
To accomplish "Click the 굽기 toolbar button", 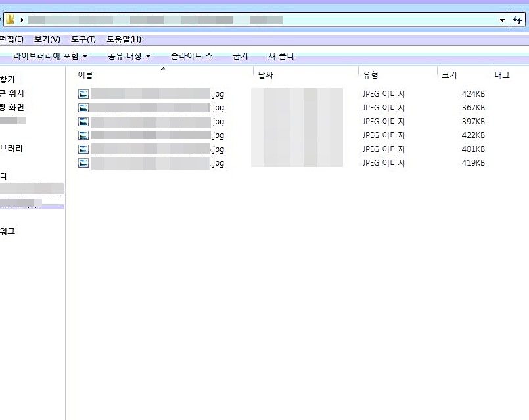I will point(241,56).
